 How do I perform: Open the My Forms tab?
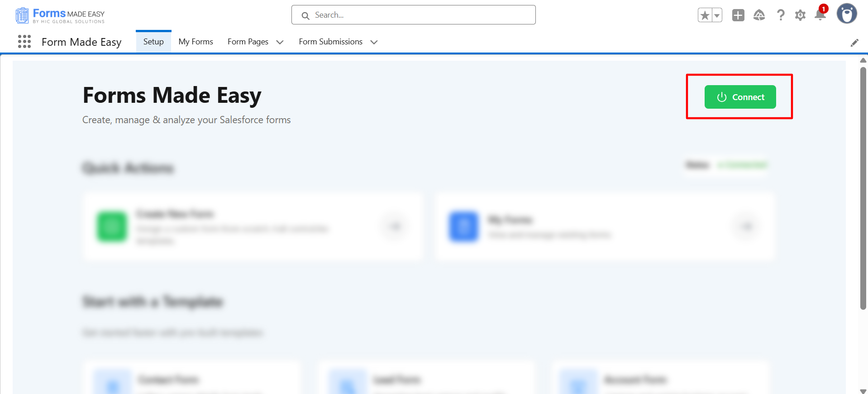pos(196,42)
